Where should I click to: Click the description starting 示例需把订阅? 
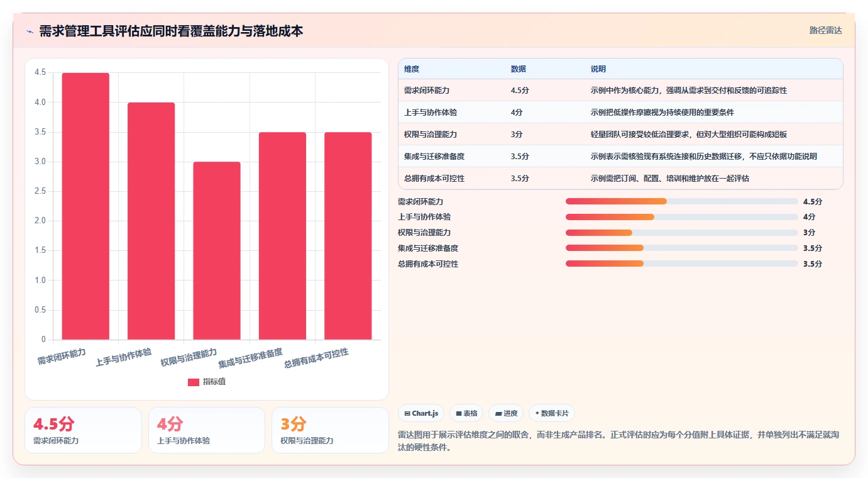[x=670, y=179]
